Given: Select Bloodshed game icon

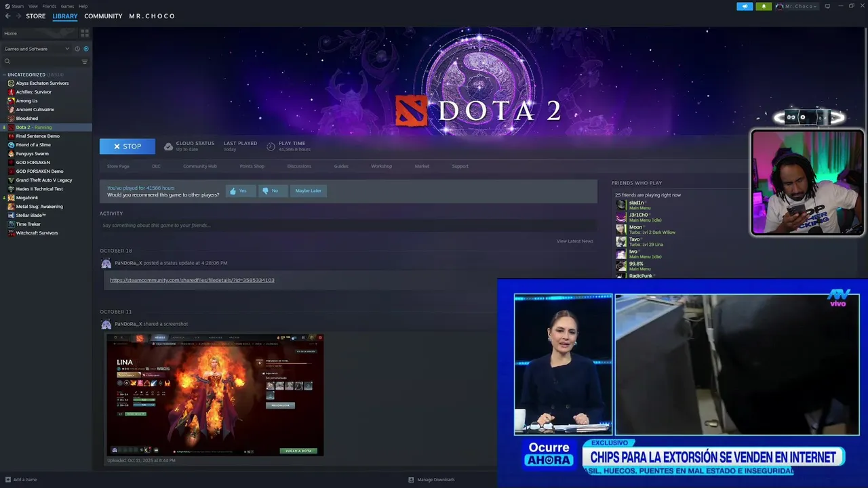Looking at the screenshot, I should (11, 119).
